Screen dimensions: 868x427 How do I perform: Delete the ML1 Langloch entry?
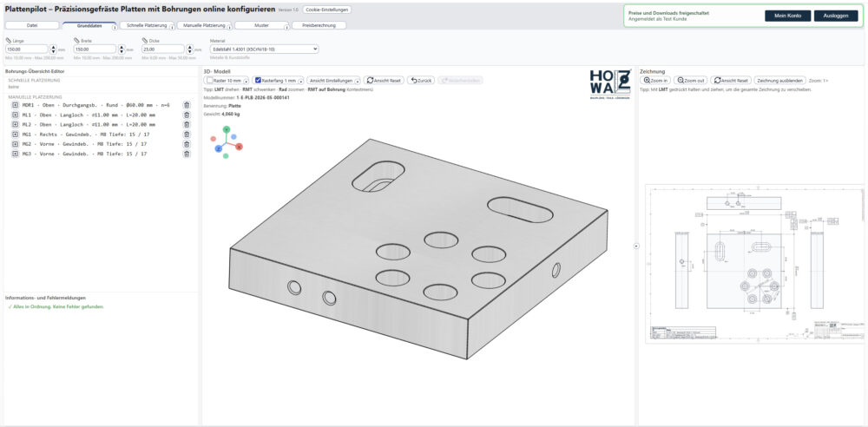click(187, 115)
